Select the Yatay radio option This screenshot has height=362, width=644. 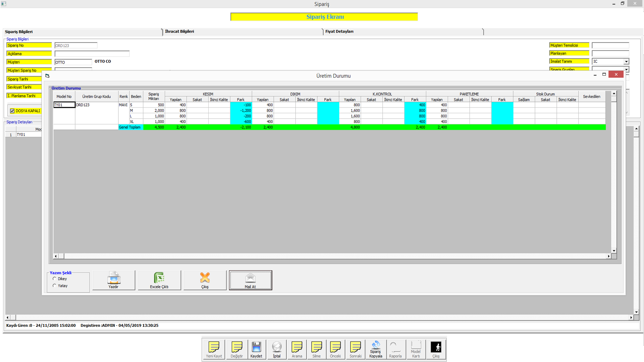click(55, 286)
